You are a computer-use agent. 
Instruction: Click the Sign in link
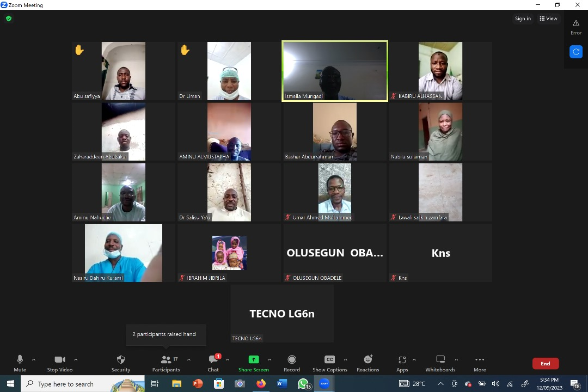coord(522,18)
